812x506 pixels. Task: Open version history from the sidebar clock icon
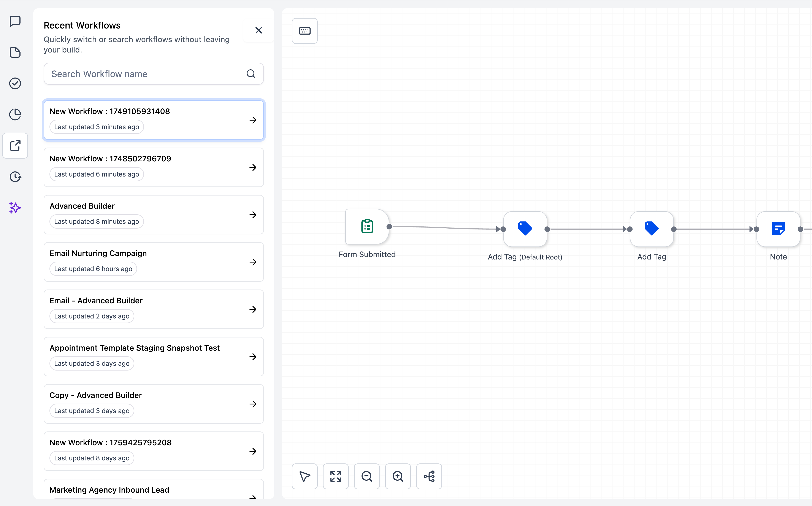(x=15, y=177)
